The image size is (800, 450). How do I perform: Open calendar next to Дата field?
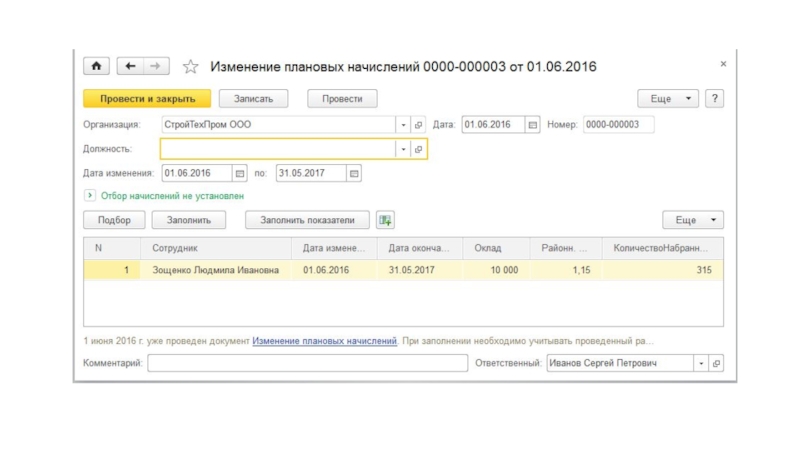click(532, 124)
